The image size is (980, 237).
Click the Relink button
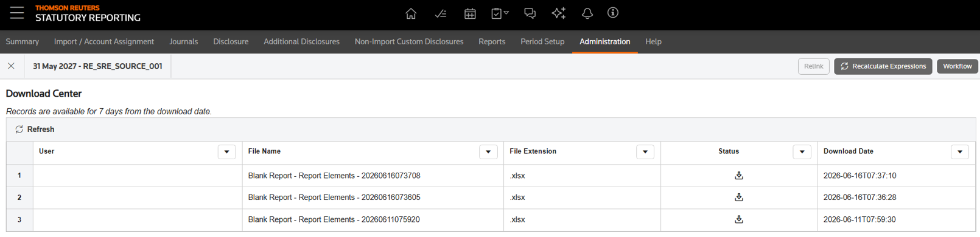(x=813, y=66)
